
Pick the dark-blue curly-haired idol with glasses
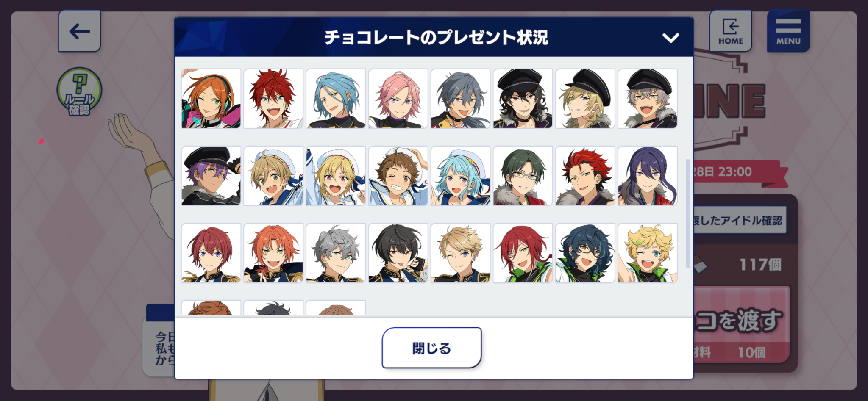click(585, 253)
